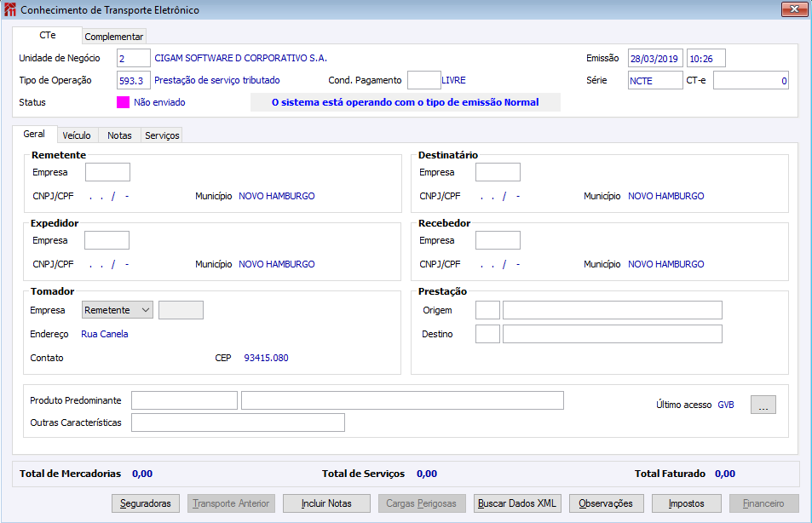Click the Último acesso value GVB

pyautogui.click(x=726, y=405)
